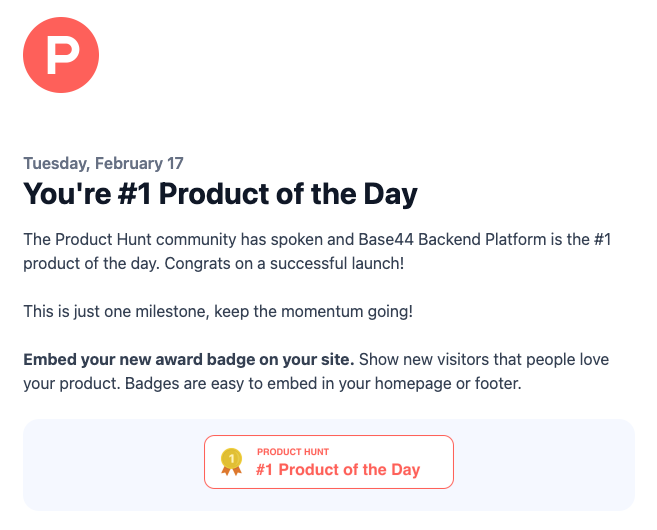Click 'February 17' in the date line
This screenshot has height=530, width=657.
point(139,163)
